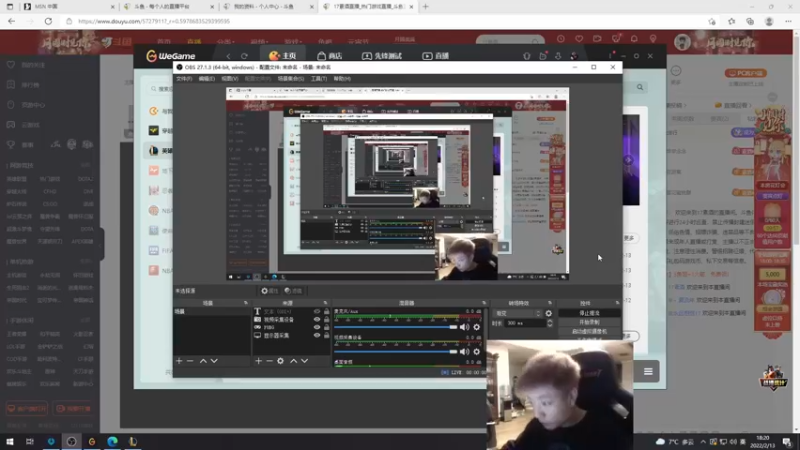Switch to WeGame 直播 tab

click(x=436, y=56)
